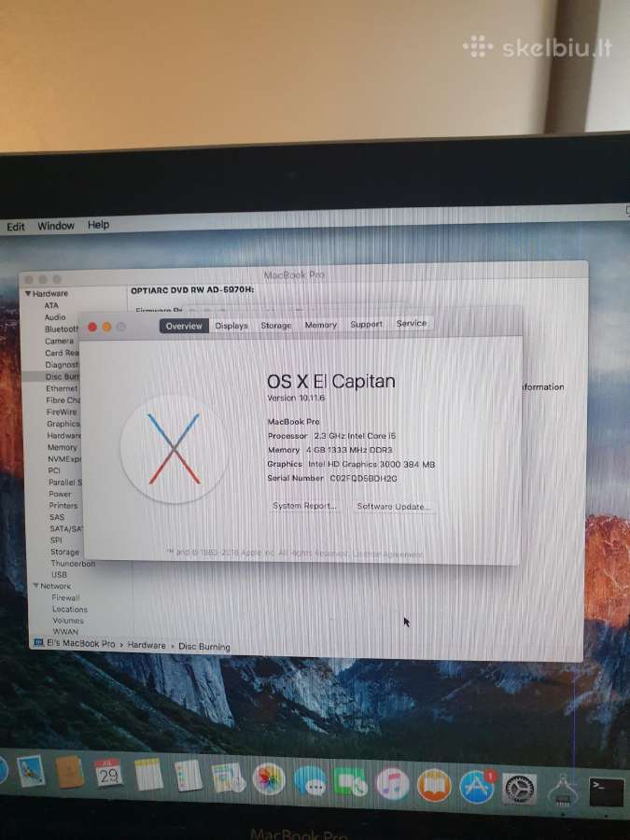The height and width of the screenshot is (840, 630).
Task: Switch to the Service tab
Action: 412,323
